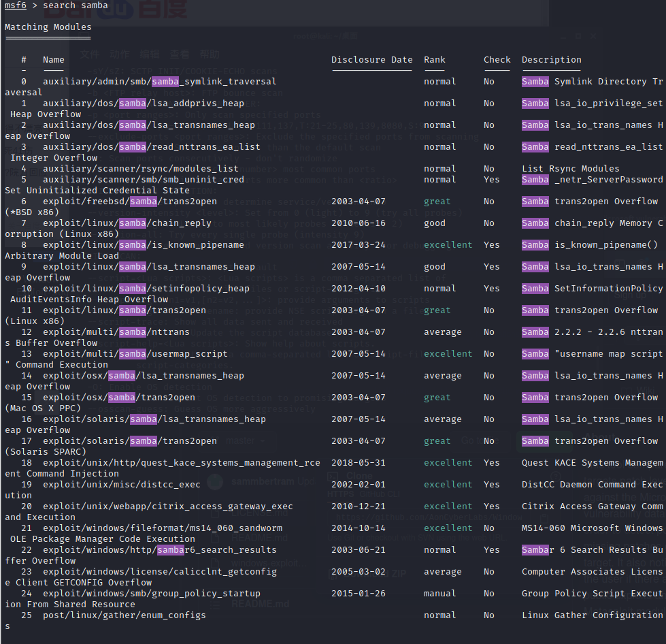Click module exploit/unix/misc/distcc_exec

(122, 485)
